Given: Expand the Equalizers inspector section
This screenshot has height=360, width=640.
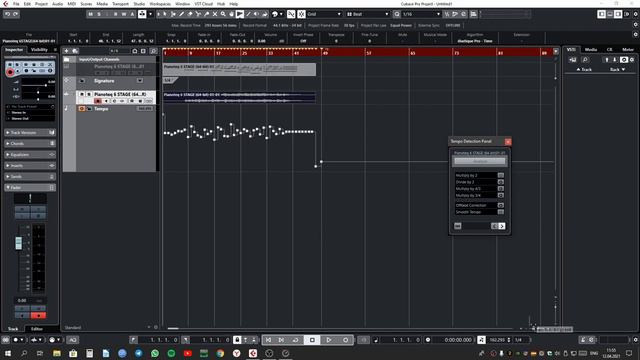Looking at the screenshot, I should coord(30,155).
